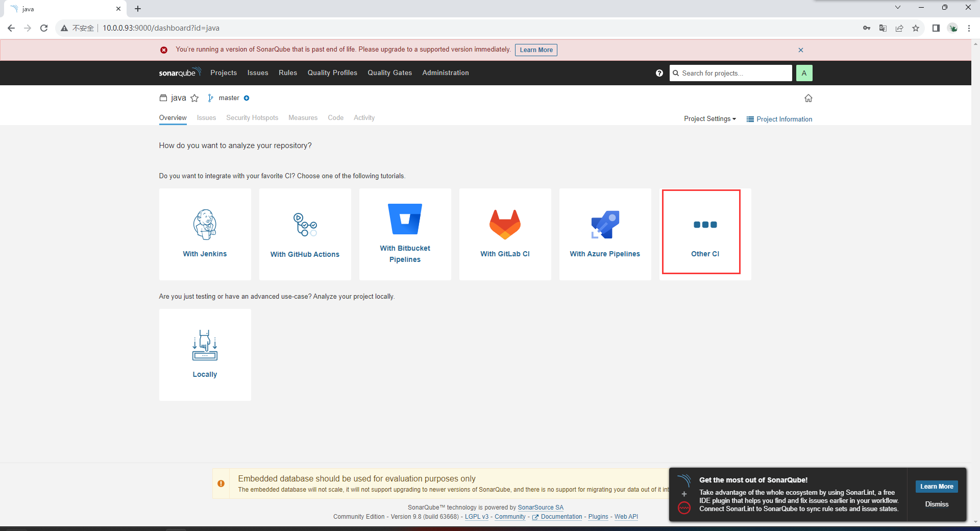Open the user avatar A menu
This screenshot has height=531, width=980.
(804, 73)
